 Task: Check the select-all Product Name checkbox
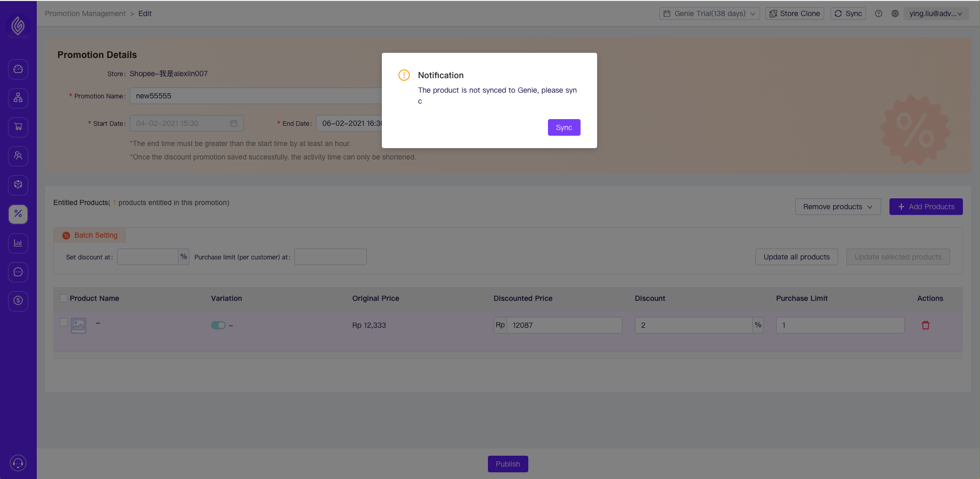(x=64, y=298)
